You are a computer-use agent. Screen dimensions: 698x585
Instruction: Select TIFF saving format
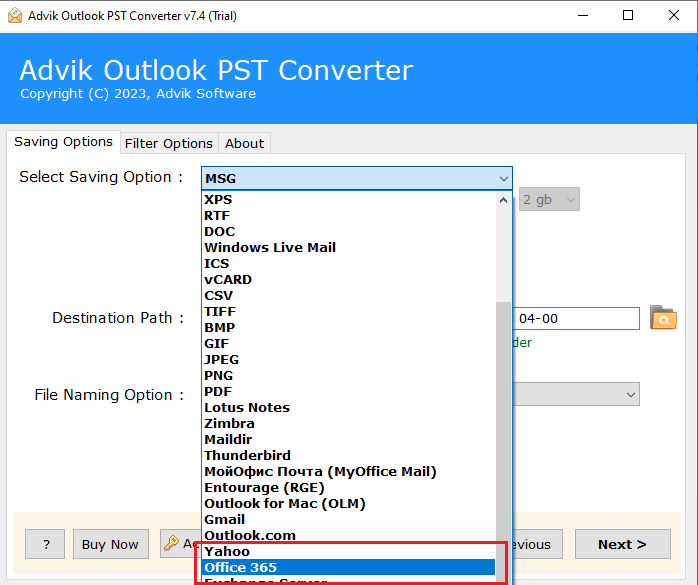pyautogui.click(x=349, y=312)
